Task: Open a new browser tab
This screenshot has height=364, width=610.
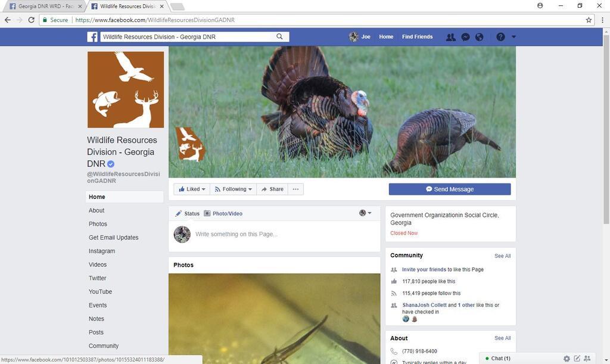Action: [178, 7]
